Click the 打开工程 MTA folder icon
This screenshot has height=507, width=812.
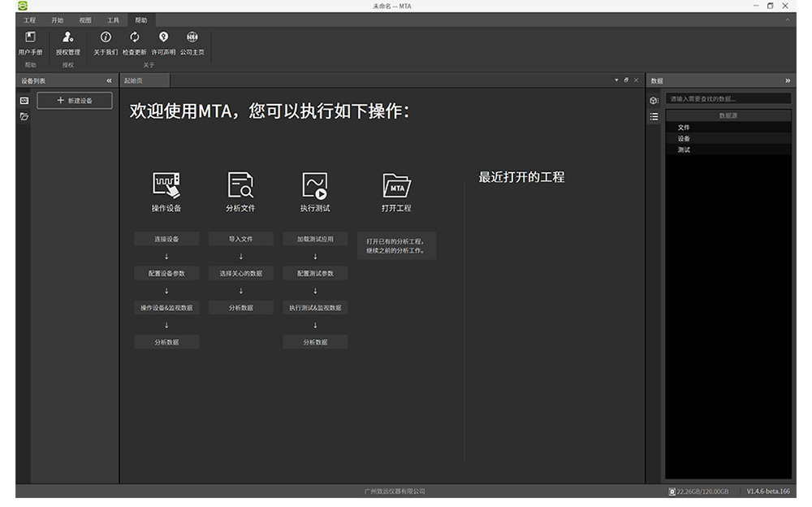tap(396, 185)
